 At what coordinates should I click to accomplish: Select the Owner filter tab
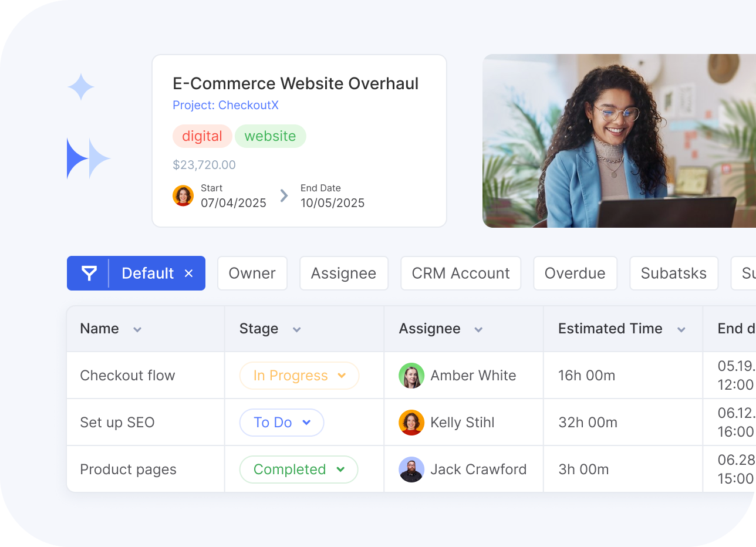(x=252, y=273)
